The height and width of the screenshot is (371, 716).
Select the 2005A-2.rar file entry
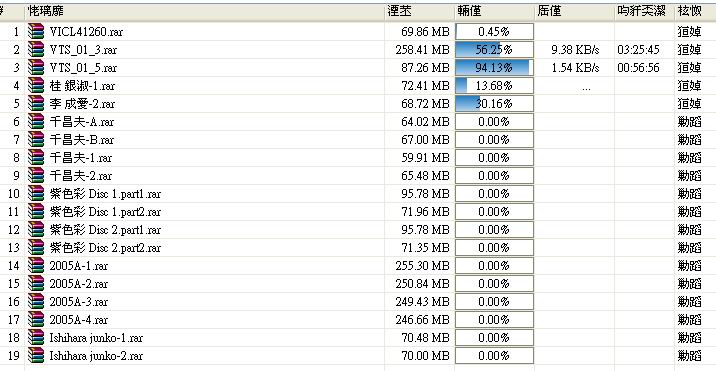[79, 284]
